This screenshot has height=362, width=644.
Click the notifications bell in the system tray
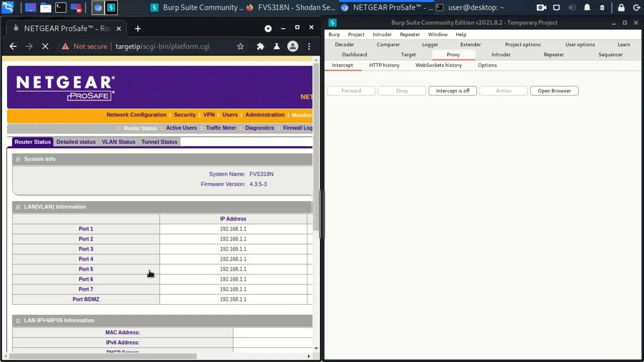(x=587, y=8)
